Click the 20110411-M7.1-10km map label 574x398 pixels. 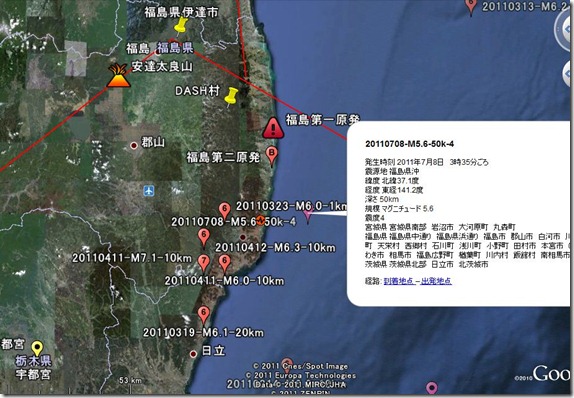click(132, 258)
